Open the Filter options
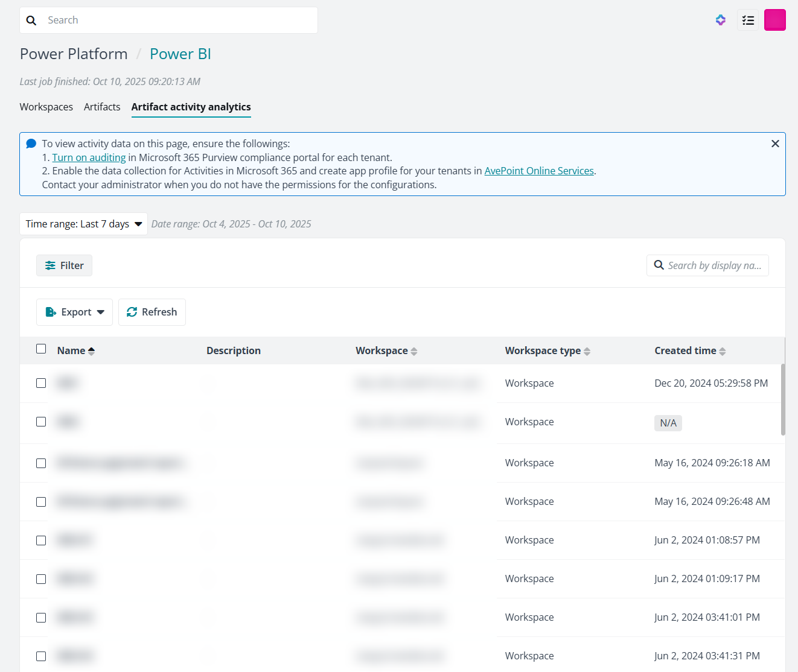The image size is (798, 672). coord(64,265)
